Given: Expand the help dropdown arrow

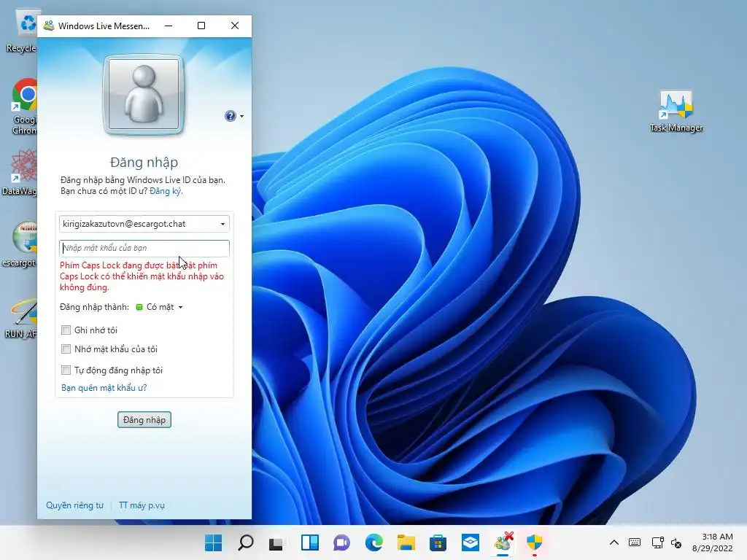Looking at the screenshot, I should pyautogui.click(x=242, y=116).
